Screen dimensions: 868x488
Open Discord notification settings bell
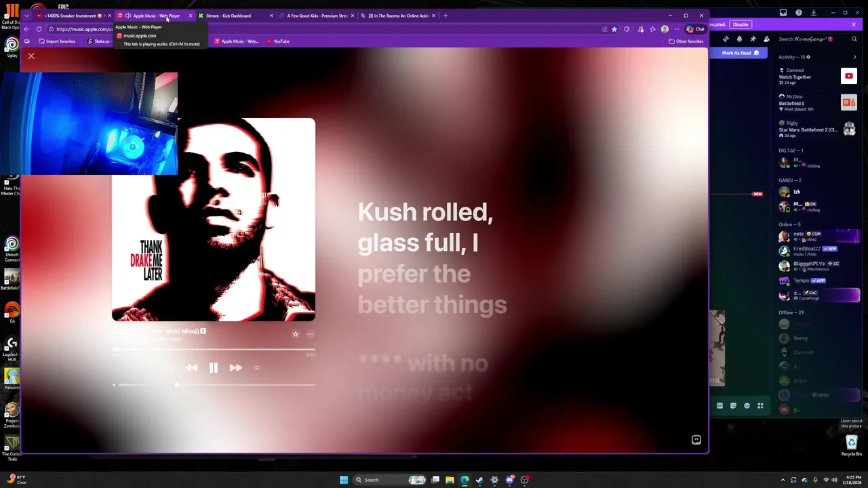coord(739,39)
